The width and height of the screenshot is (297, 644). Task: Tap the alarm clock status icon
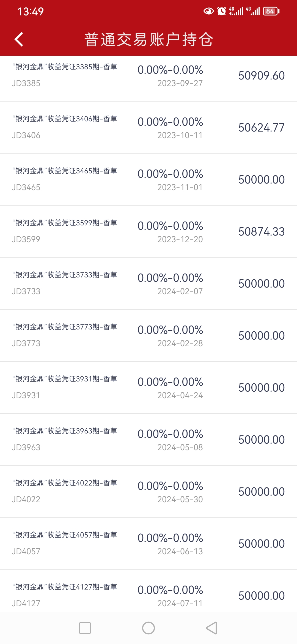coord(221,11)
